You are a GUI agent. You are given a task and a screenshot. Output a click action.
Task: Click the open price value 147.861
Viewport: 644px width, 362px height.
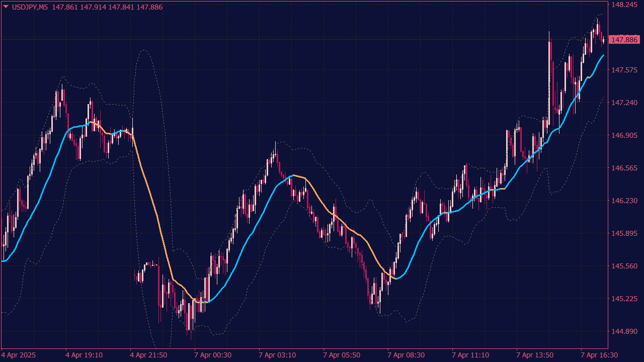(x=65, y=7)
